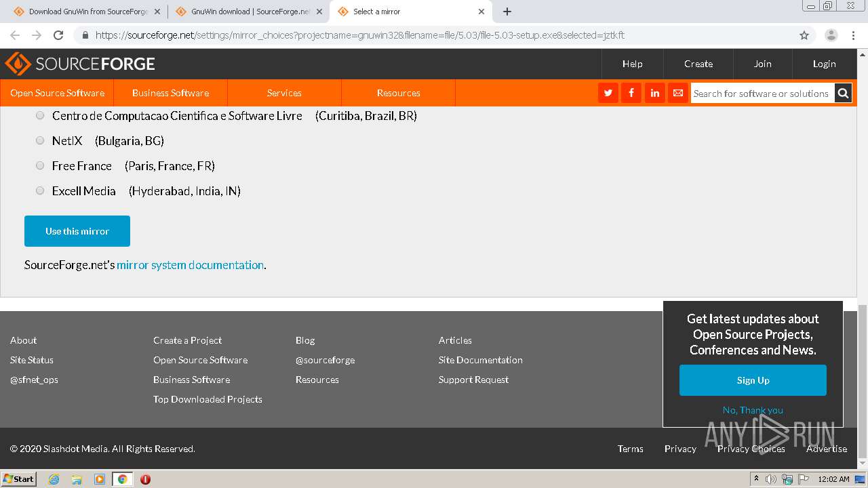Select the Free France mirror
The height and width of the screenshot is (488, 868).
pyautogui.click(x=40, y=165)
